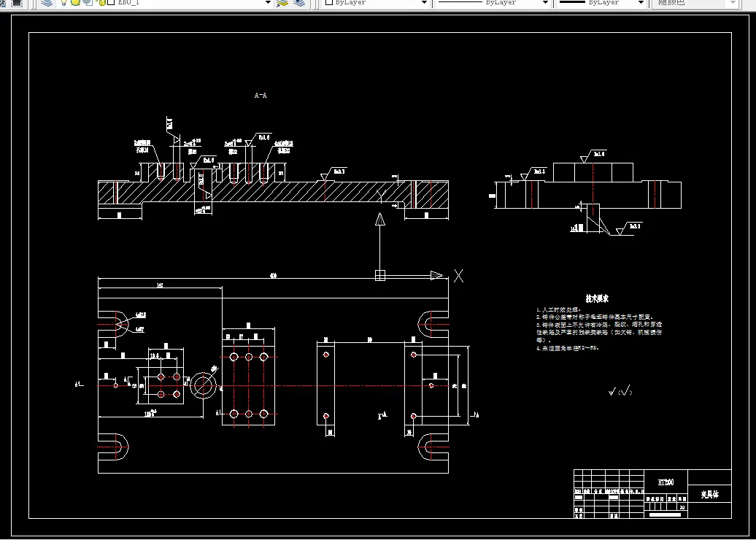This screenshot has height=540, width=756.
Task: Click the X axis label of UCS icon
Action: [x=458, y=276]
